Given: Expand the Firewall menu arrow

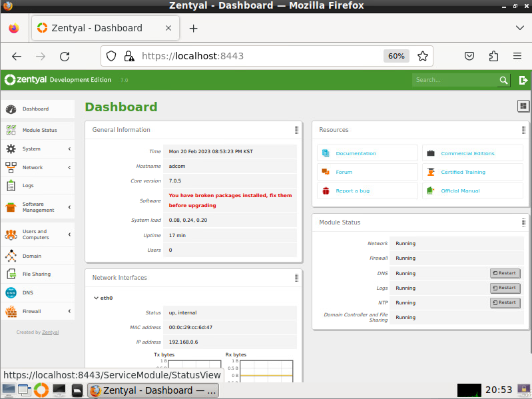Looking at the screenshot, I should pyautogui.click(x=69, y=311).
